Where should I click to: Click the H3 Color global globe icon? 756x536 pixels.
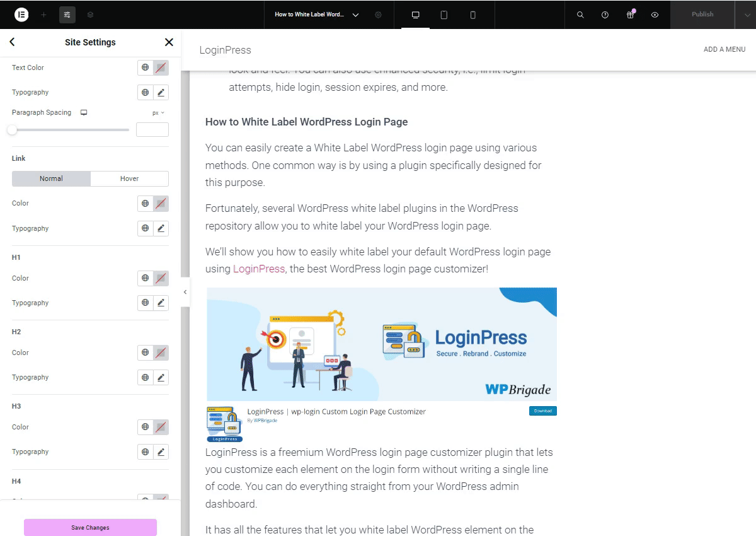pos(146,427)
